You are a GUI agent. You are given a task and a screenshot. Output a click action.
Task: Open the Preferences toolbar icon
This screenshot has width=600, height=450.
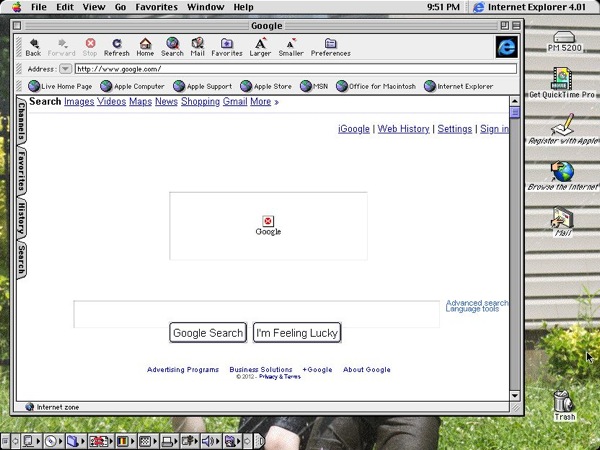pos(331,47)
